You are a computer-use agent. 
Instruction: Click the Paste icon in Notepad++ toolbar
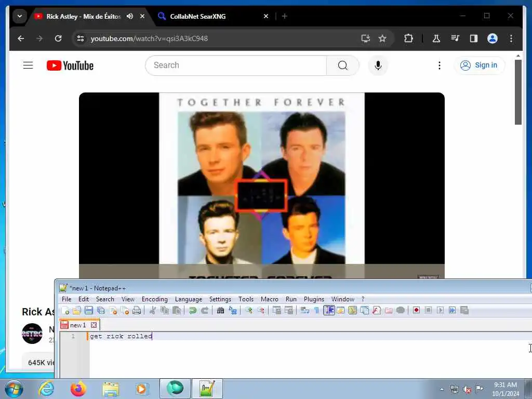[x=177, y=311]
